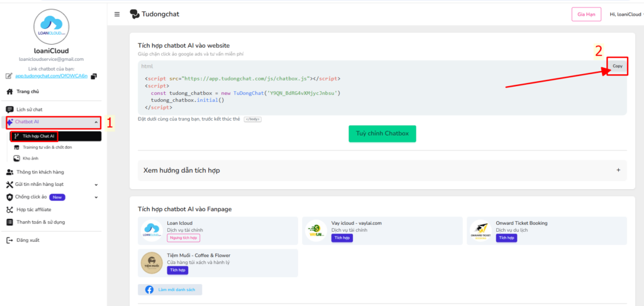
Task: Click the loanicloudservice@gmail.com email text
Action: pyautogui.click(x=52, y=59)
